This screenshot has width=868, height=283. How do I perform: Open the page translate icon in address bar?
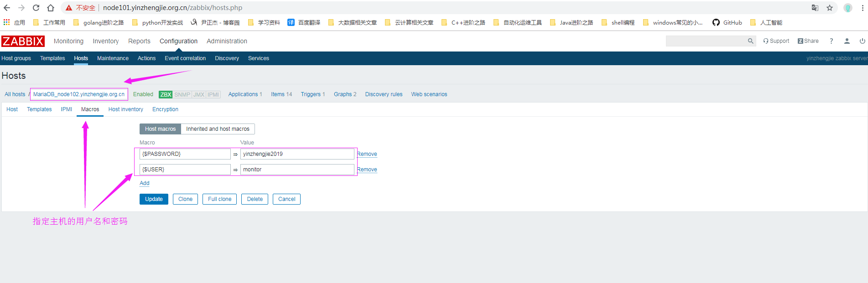pos(815,8)
